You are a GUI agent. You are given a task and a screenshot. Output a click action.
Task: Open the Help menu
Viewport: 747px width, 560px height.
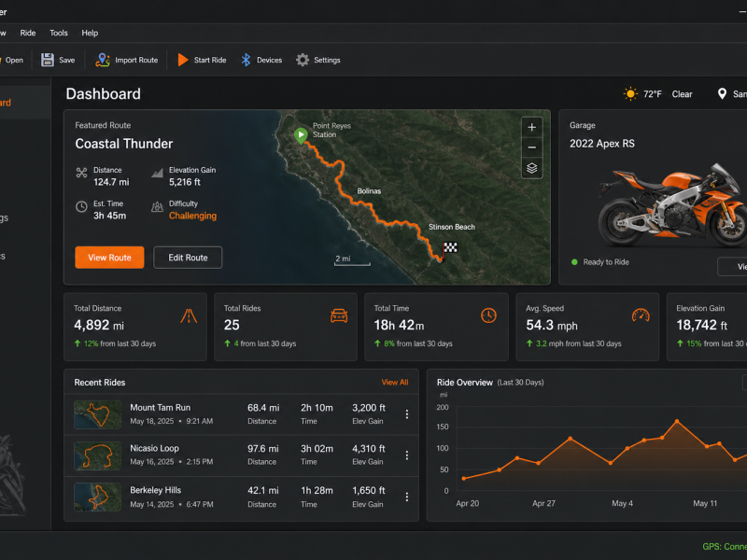click(x=90, y=33)
